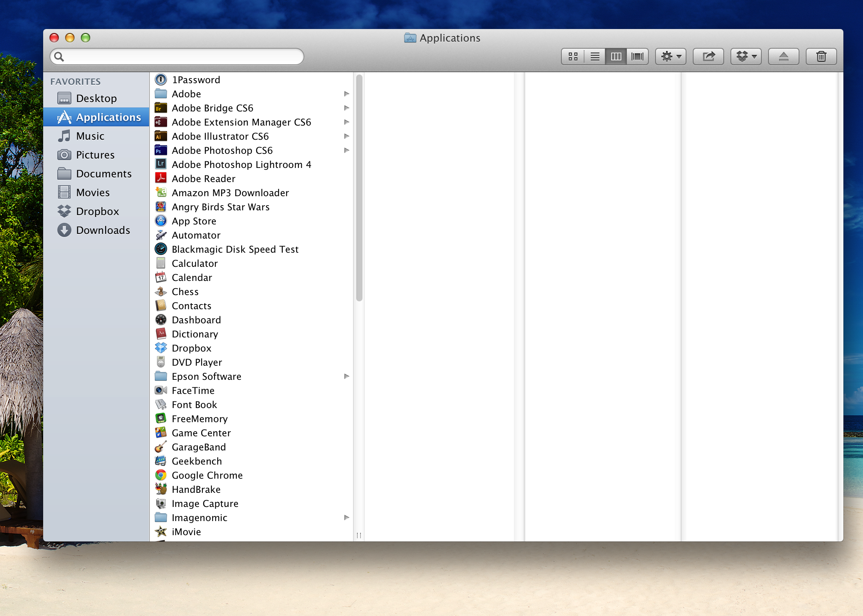This screenshot has width=863, height=616.
Task: Open Music in the sidebar
Action: point(96,136)
